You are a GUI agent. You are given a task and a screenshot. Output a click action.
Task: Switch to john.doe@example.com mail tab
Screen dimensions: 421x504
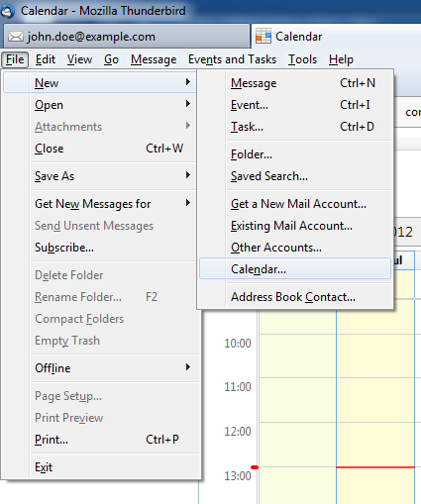[x=127, y=37]
